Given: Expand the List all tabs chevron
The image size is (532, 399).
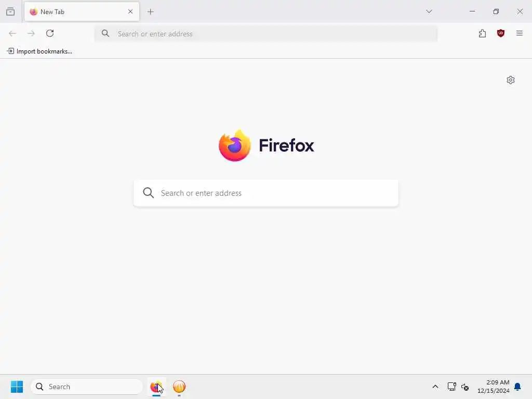Looking at the screenshot, I should [429, 11].
